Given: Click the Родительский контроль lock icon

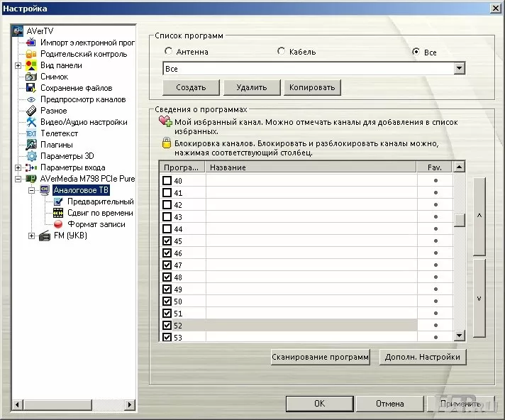Looking at the screenshot, I should (31, 54).
